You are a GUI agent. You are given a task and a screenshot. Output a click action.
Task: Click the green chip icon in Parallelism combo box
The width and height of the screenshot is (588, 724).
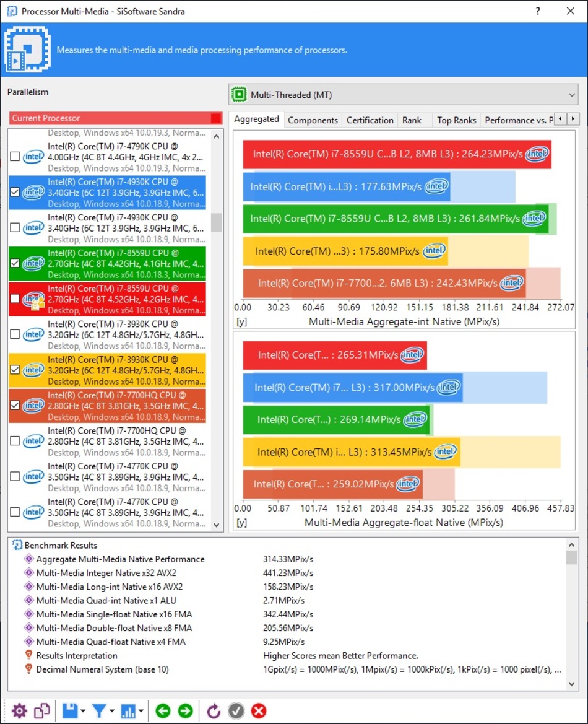239,95
